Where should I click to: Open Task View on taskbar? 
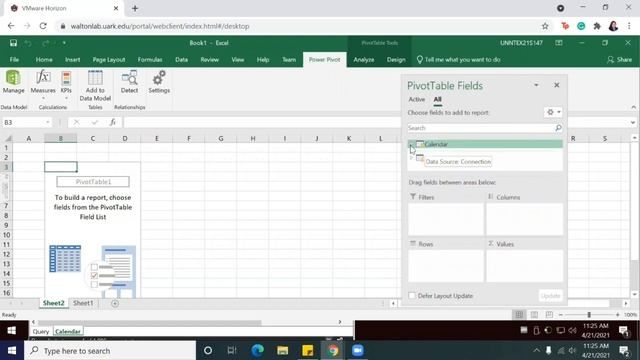pos(232,351)
